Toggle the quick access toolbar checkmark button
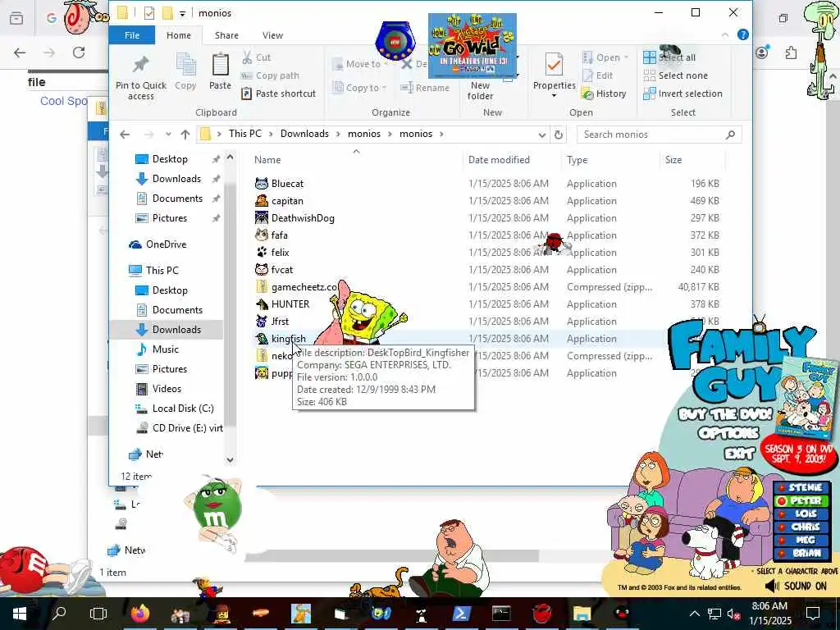Screen dimensions: 840x630 tap(149, 13)
